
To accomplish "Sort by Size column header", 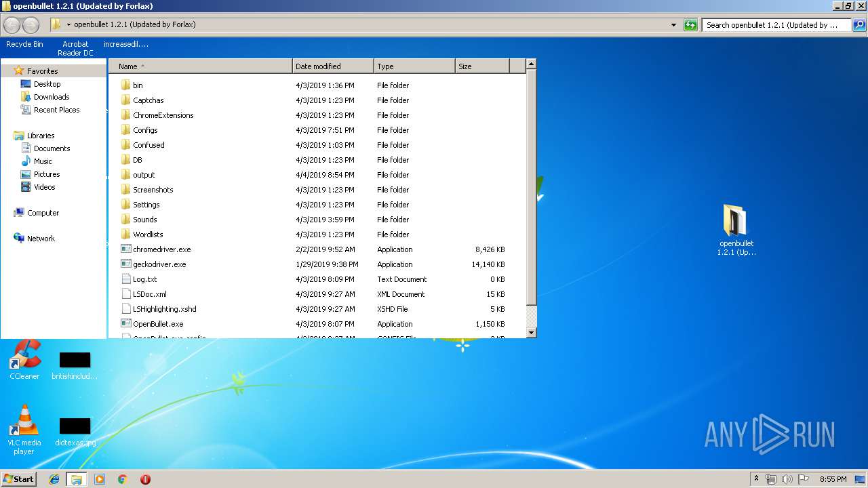I will point(482,66).
